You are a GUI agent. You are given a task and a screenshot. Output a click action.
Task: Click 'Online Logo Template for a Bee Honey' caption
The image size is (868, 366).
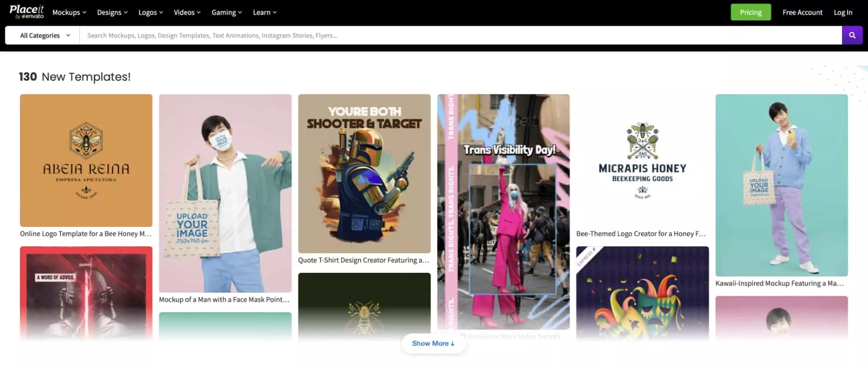point(86,234)
